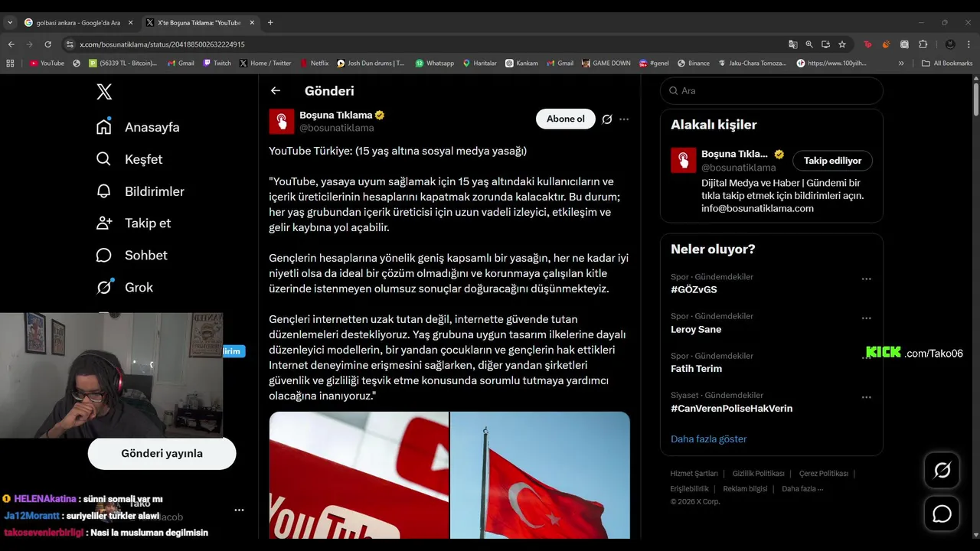Click the X logo in the sidebar
Screen dimensions: 980x551
pos(104,92)
